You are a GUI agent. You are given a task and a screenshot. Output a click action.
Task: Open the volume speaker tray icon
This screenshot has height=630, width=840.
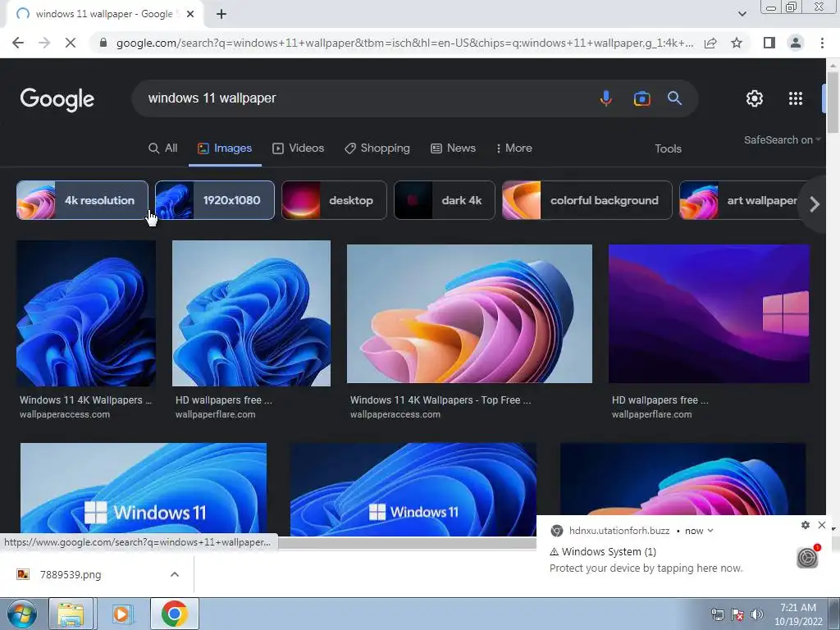tap(756, 614)
